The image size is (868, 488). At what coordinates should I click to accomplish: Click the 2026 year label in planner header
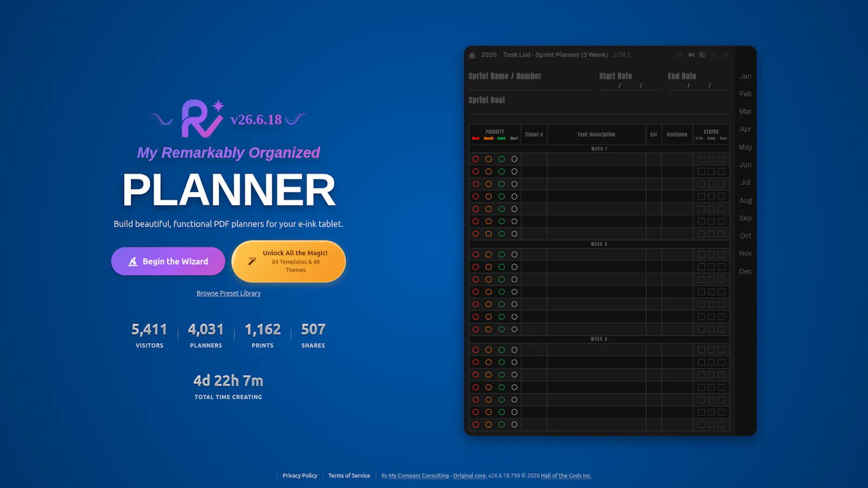click(x=489, y=55)
